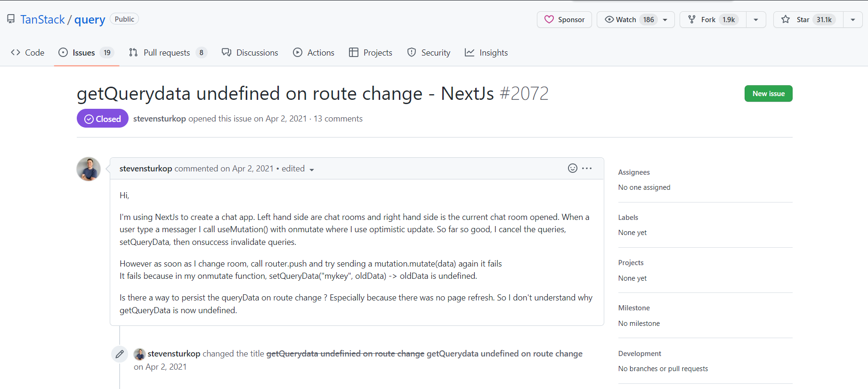
Task: Fork the repository with the Fork button
Action: pos(713,19)
